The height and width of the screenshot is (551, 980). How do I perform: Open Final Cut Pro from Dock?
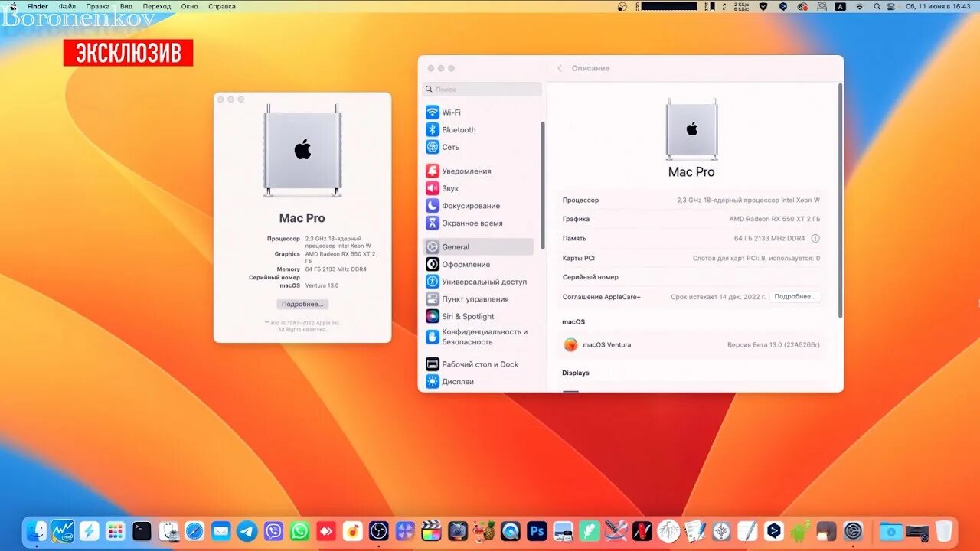[432, 530]
